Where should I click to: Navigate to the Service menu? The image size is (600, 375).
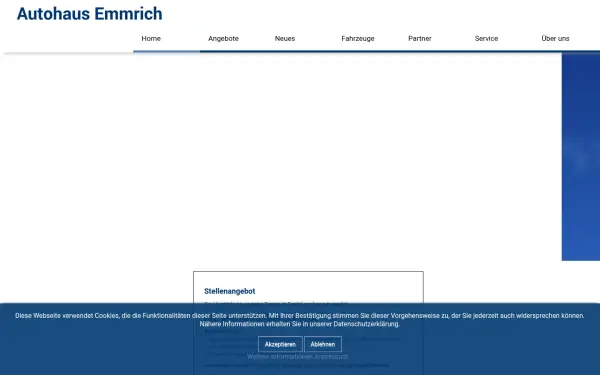(486, 39)
